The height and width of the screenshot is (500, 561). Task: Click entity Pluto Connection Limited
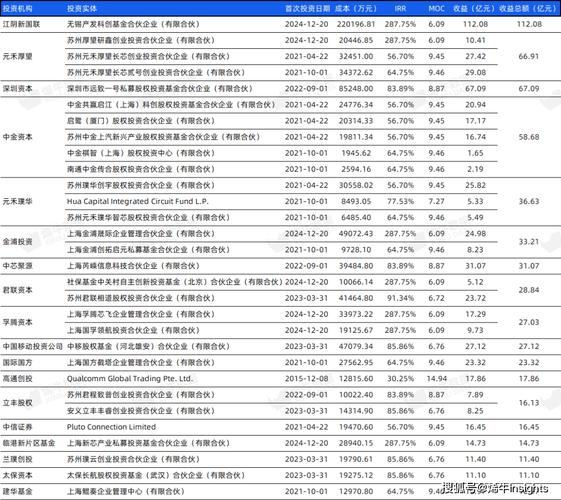(111, 427)
